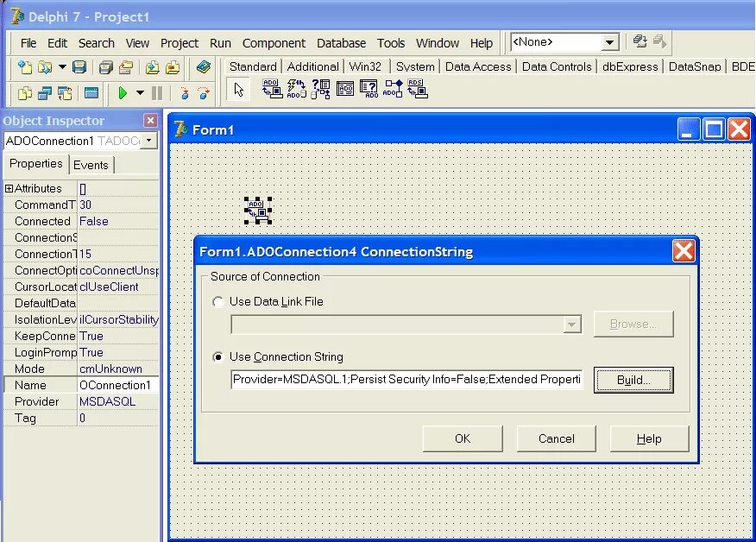Viewport: 756px width, 542px height.
Task: Open the dropdown arrow beside Open icon
Action: (x=62, y=67)
